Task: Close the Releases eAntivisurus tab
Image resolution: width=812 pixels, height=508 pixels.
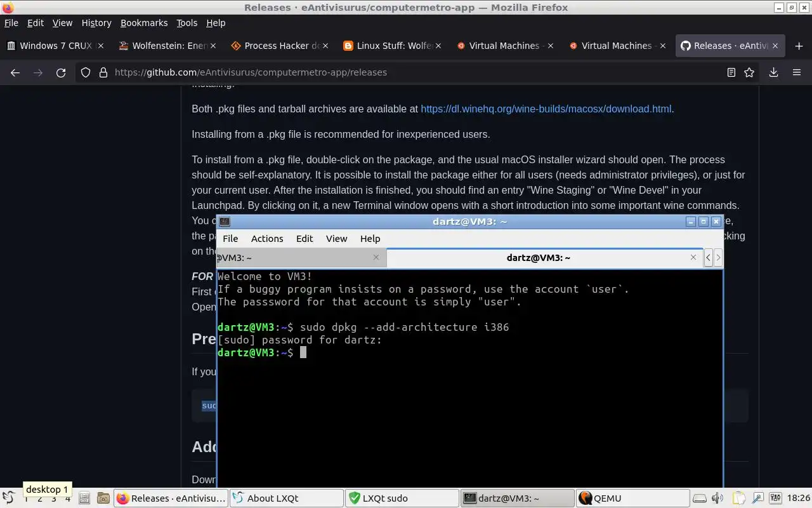Action: point(775,46)
